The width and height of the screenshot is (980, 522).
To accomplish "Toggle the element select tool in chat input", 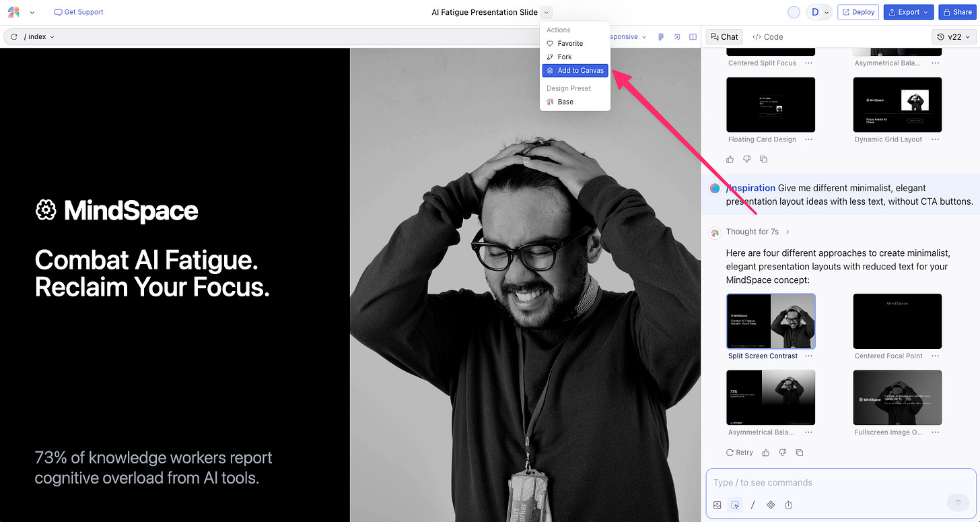I will 734,505.
